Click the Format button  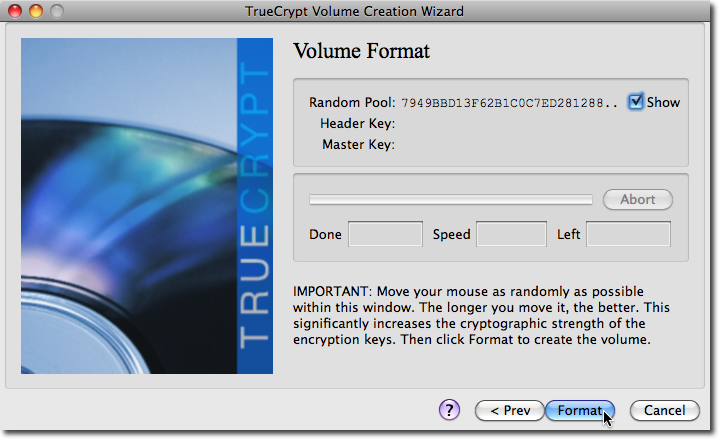pyautogui.click(x=579, y=410)
